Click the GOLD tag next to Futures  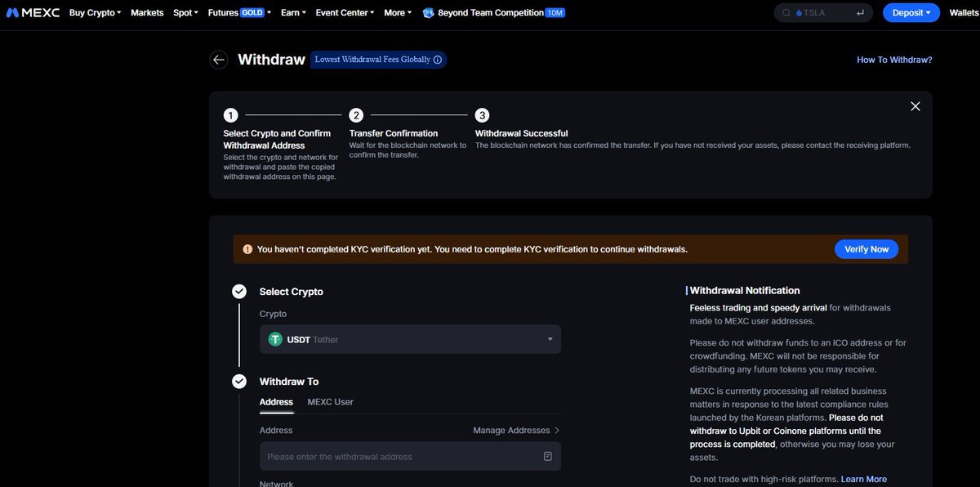[252, 13]
